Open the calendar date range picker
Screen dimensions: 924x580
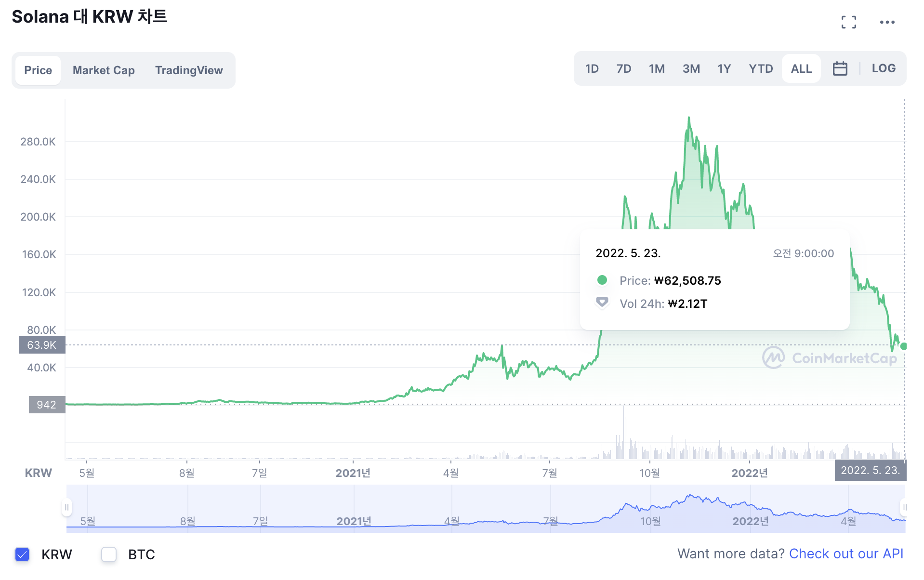click(x=840, y=68)
